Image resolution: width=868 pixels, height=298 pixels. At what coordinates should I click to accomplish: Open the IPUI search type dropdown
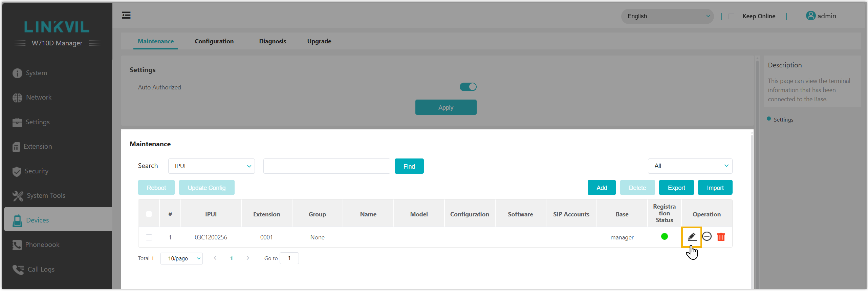(x=211, y=166)
